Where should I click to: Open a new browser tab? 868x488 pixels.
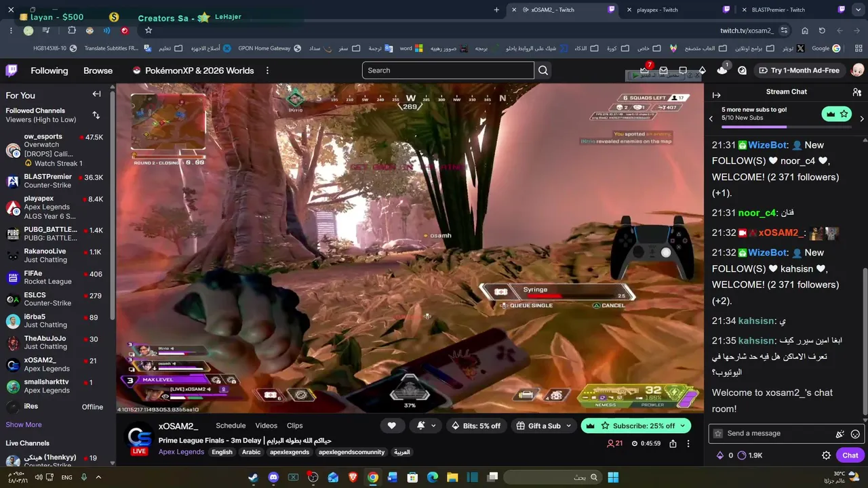tap(496, 9)
